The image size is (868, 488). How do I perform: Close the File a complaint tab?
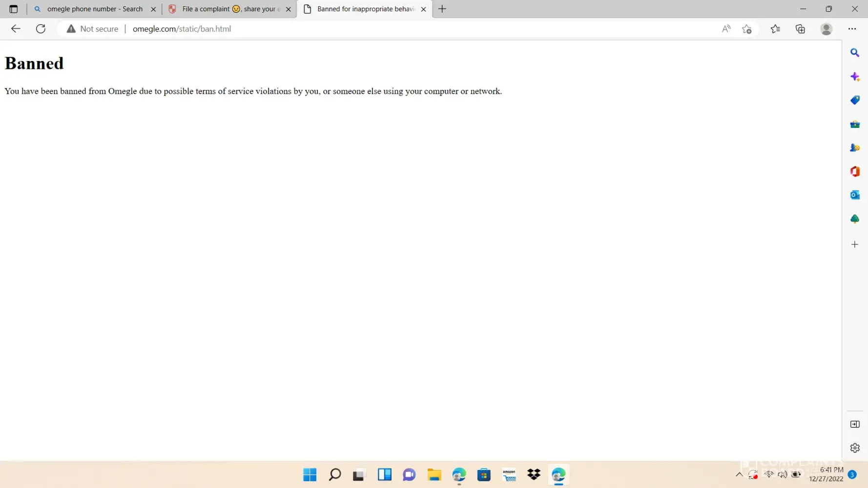[289, 9]
